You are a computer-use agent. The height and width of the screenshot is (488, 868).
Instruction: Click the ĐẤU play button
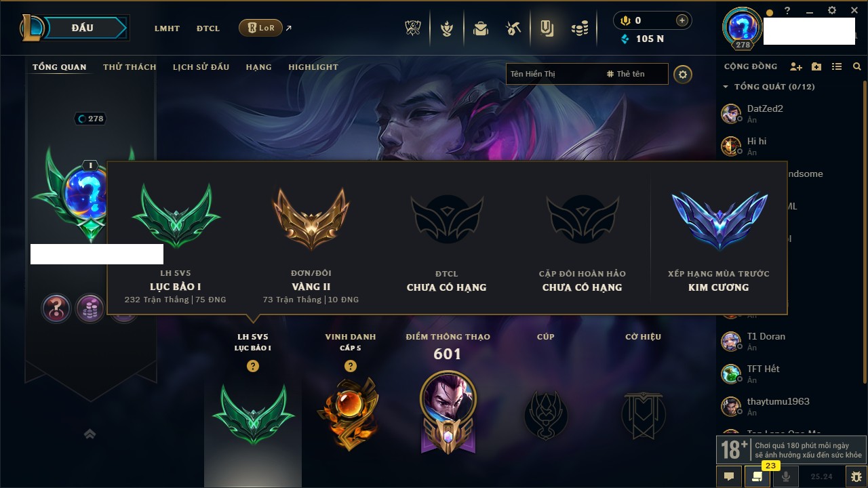click(83, 28)
